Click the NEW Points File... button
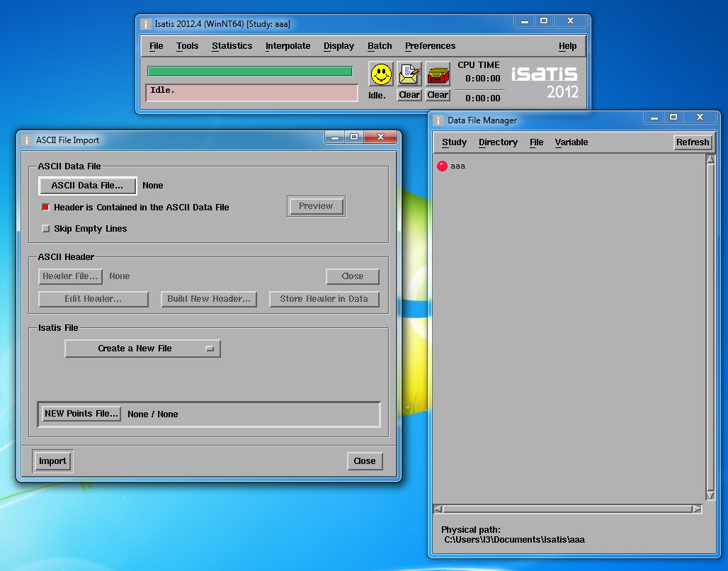728x571 pixels. pyautogui.click(x=81, y=414)
